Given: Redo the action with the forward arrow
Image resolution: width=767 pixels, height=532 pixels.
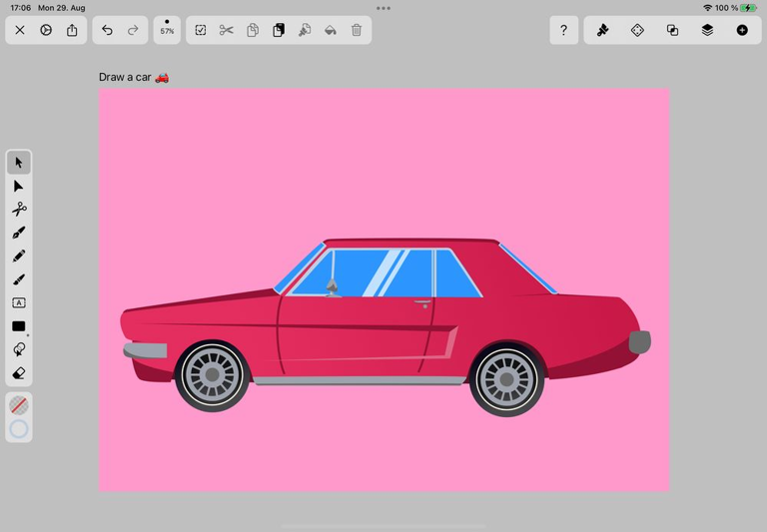Looking at the screenshot, I should click(133, 30).
